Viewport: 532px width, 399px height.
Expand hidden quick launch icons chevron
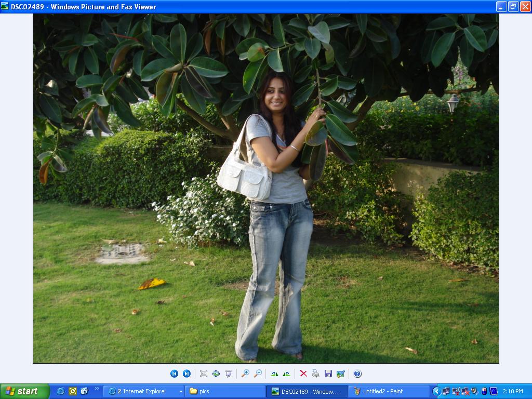tap(97, 389)
